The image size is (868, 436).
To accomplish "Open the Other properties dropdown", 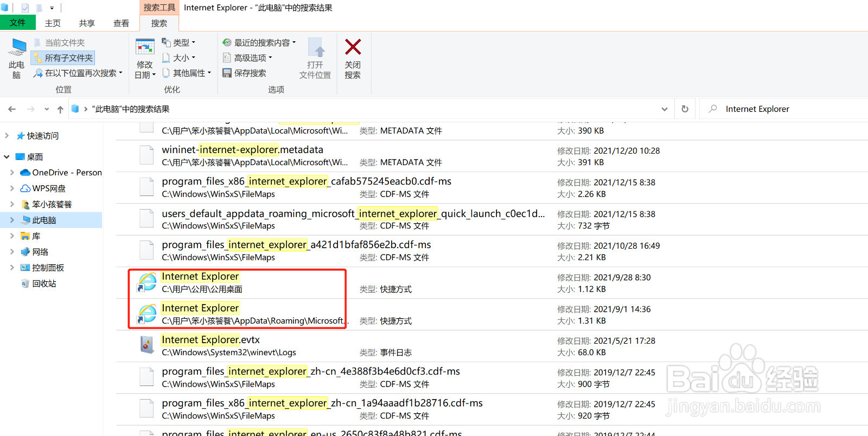I will [187, 73].
